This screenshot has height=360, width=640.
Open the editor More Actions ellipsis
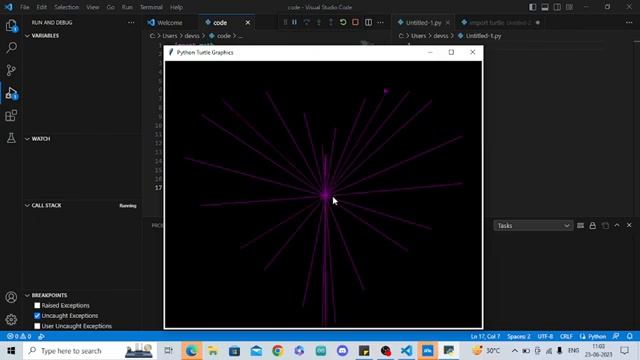coord(380,22)
